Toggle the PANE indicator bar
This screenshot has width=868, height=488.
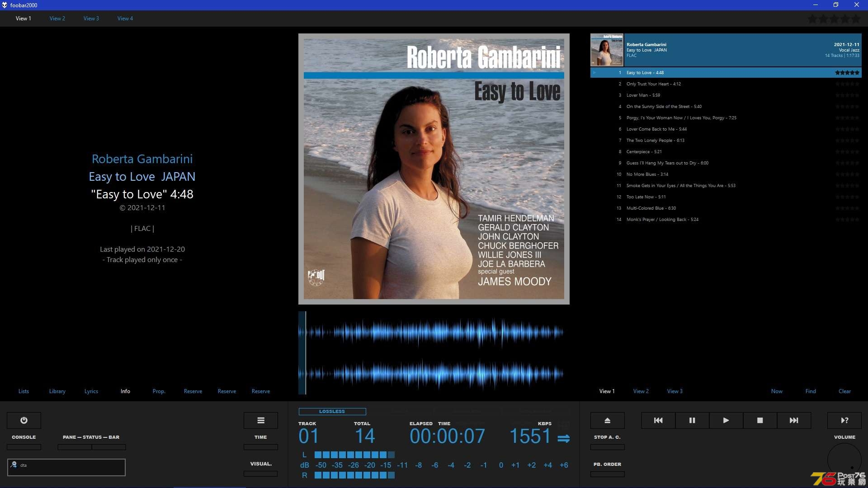point(75,447)
